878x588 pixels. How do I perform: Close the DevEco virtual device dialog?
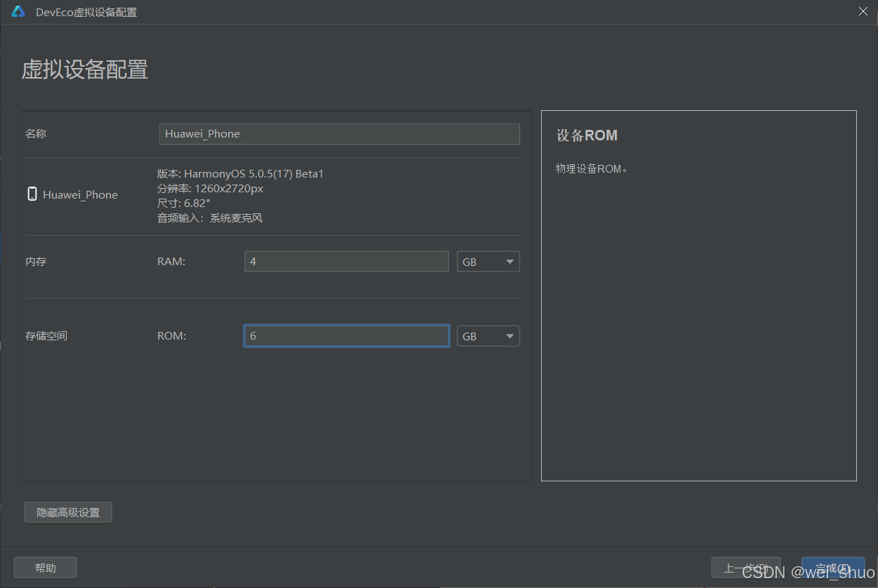click(863, 11)
